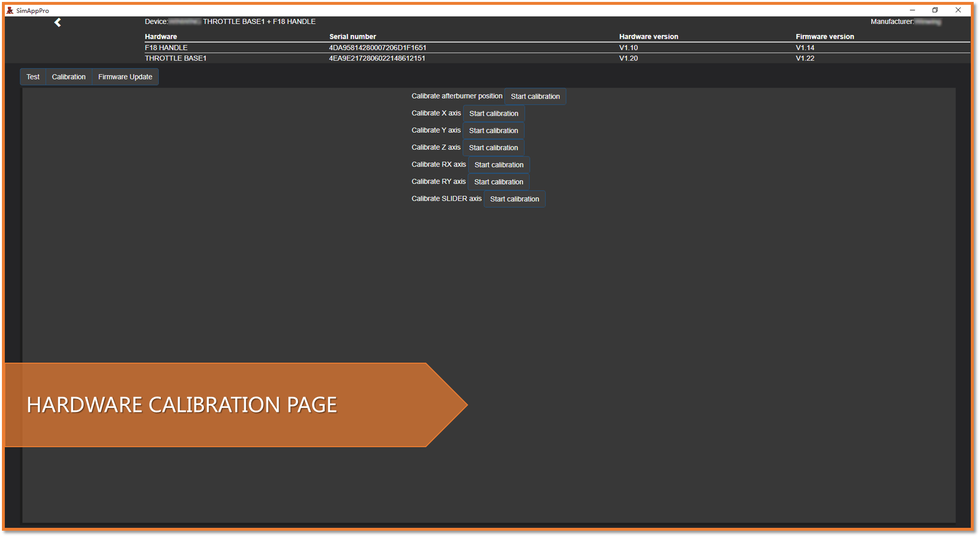
Task: Open the Firmware Update tab
Action: 125,77
